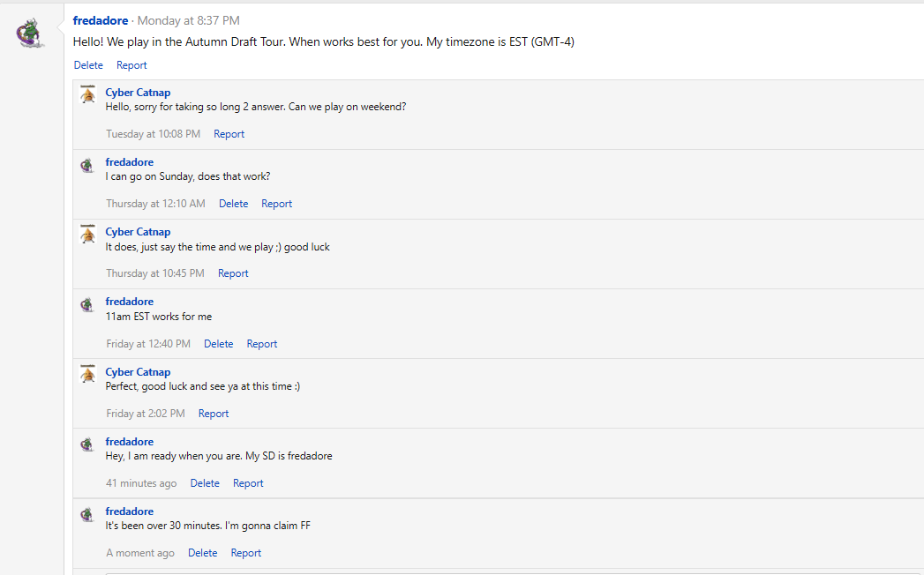The width and height of the screenshot is (924, 575).
Task: Delete the main Autumn Draft Tour post
Action: [88, 65]
